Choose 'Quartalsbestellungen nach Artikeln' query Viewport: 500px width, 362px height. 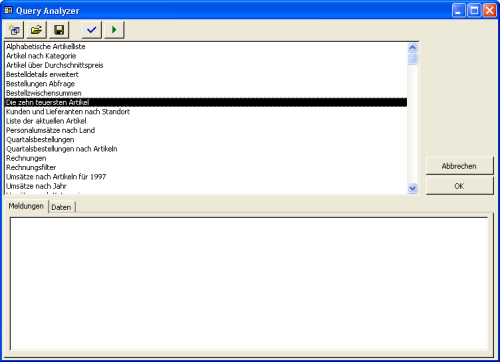pyautogui.click(x=206, y=149)
